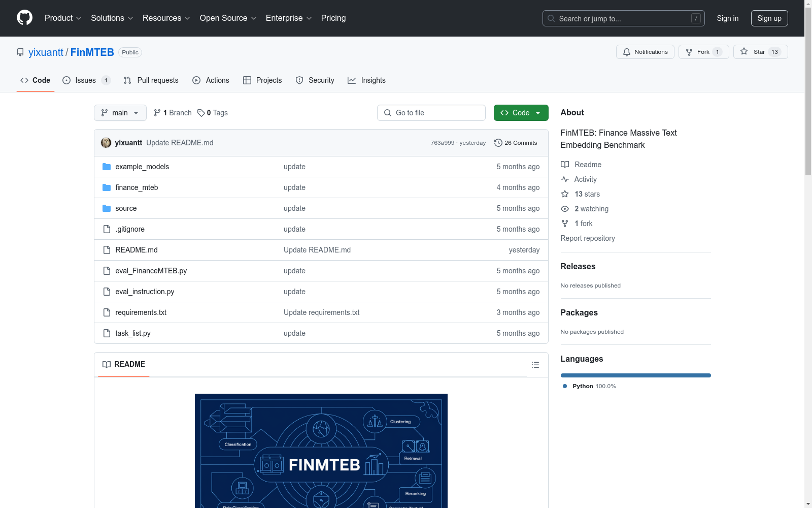Image resolution: width=812 pixels, height=508 pixels.
Task: Expand the Resources menu
Action: pyautogui.click(x=166, y=18)
